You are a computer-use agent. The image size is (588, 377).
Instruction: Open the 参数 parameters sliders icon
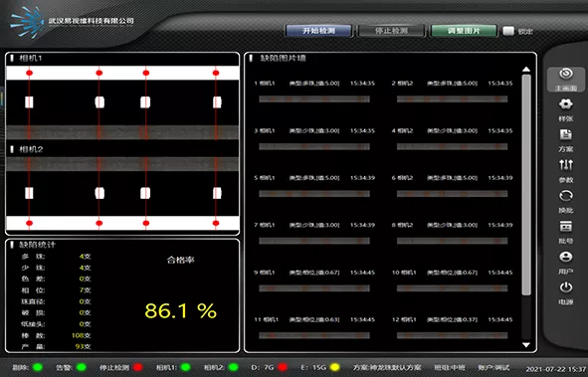[x=566, y=165]
